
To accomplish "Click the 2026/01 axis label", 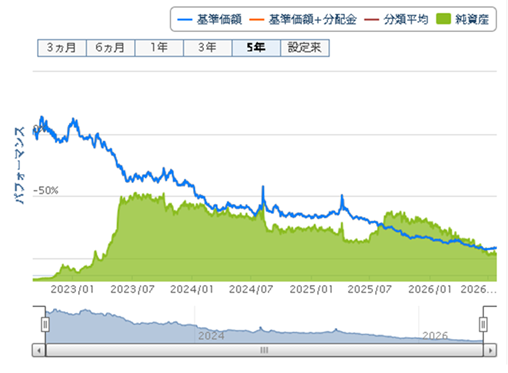I will pos(430,289).
